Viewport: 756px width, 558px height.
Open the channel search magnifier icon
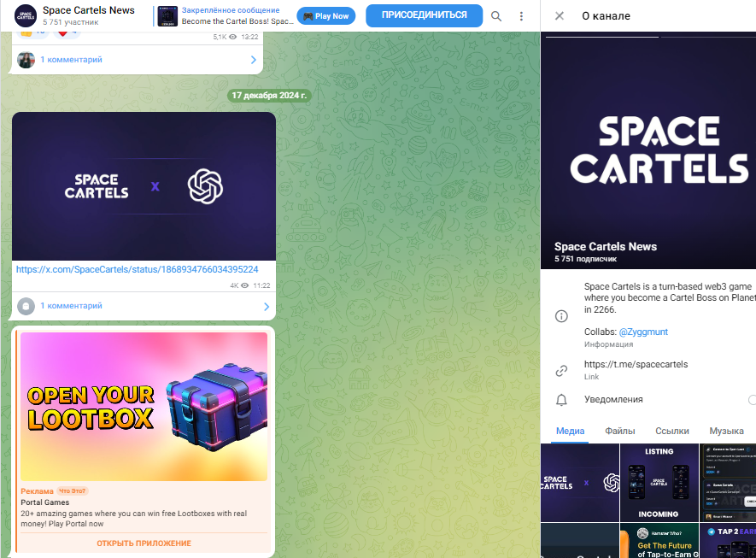tap(496, 16)
